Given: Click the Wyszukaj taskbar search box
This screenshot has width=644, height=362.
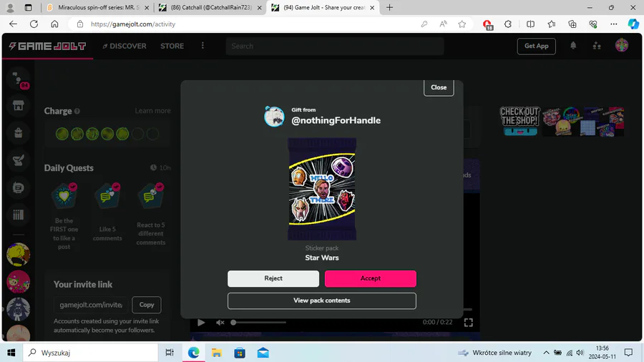Looking at the screenshot, I should 90,353.
